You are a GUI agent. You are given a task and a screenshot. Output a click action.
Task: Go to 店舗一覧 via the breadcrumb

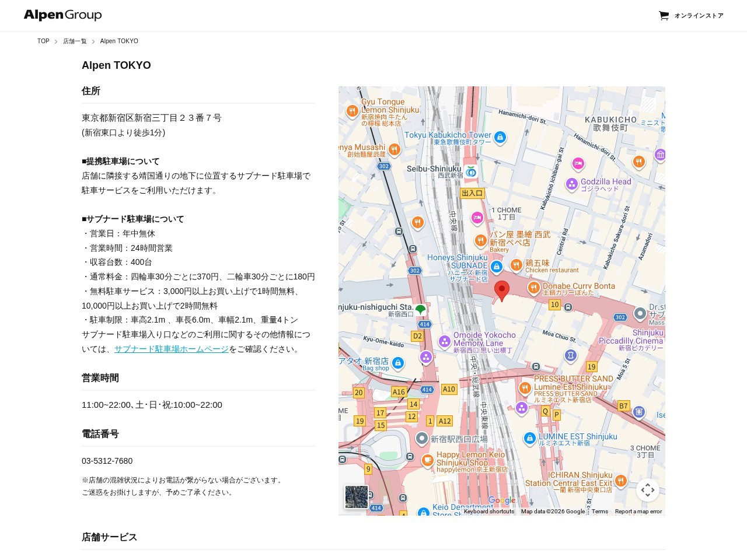point(75,41)
